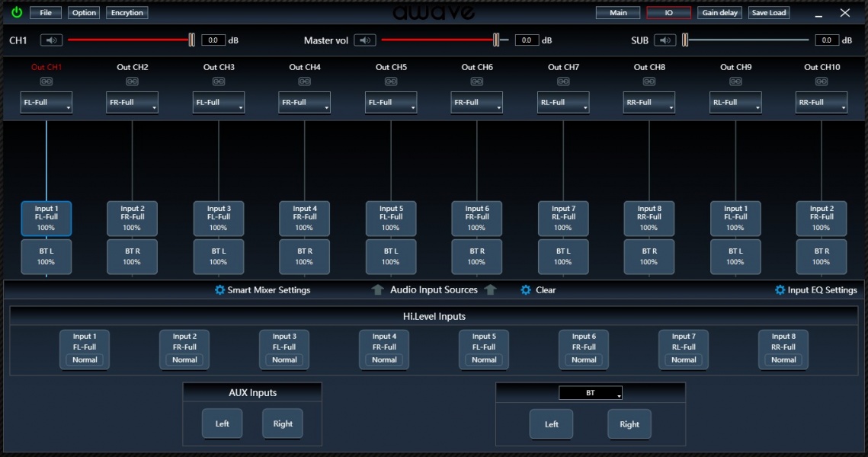Viewport: 868px width, 457px height.
Task: Click the green power icon
Action: tap(17, 12)
